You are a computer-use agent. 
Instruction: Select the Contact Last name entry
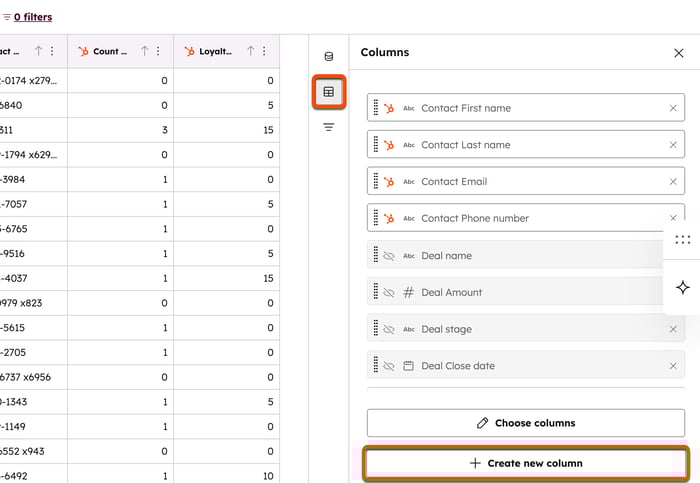(x=526, y=144)
